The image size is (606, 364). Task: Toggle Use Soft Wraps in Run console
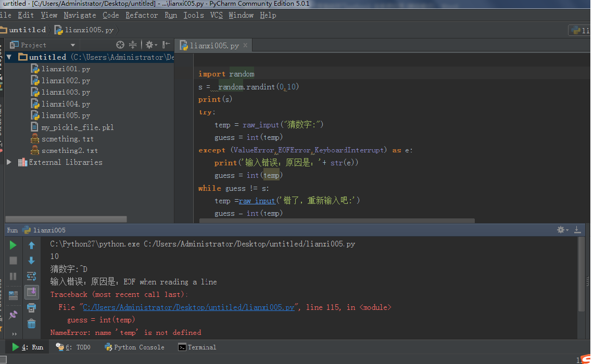coord(32,276)
